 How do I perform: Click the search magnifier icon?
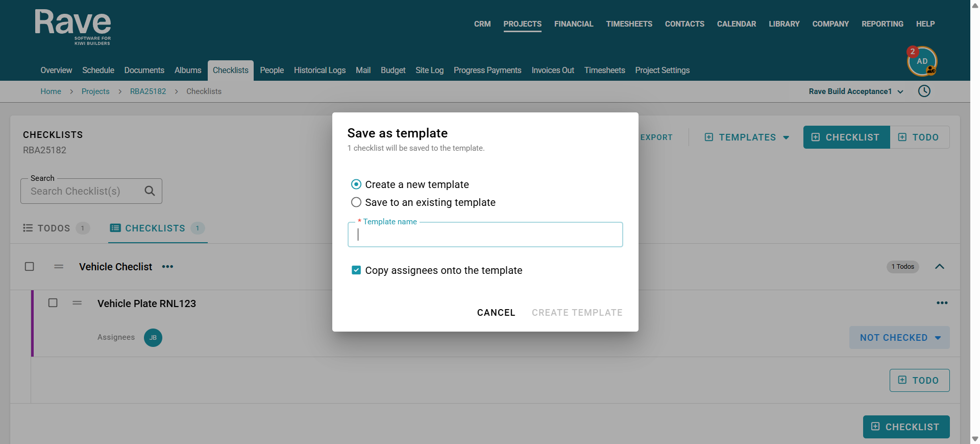pyautogui.click(x=150, y=191)
